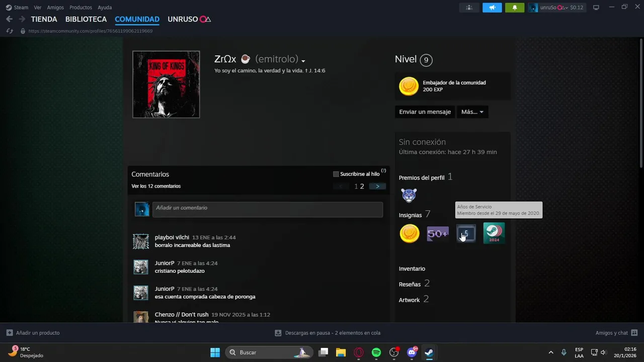
Task: Click the Steam logo in the title bar
Action: coord(9,8)
